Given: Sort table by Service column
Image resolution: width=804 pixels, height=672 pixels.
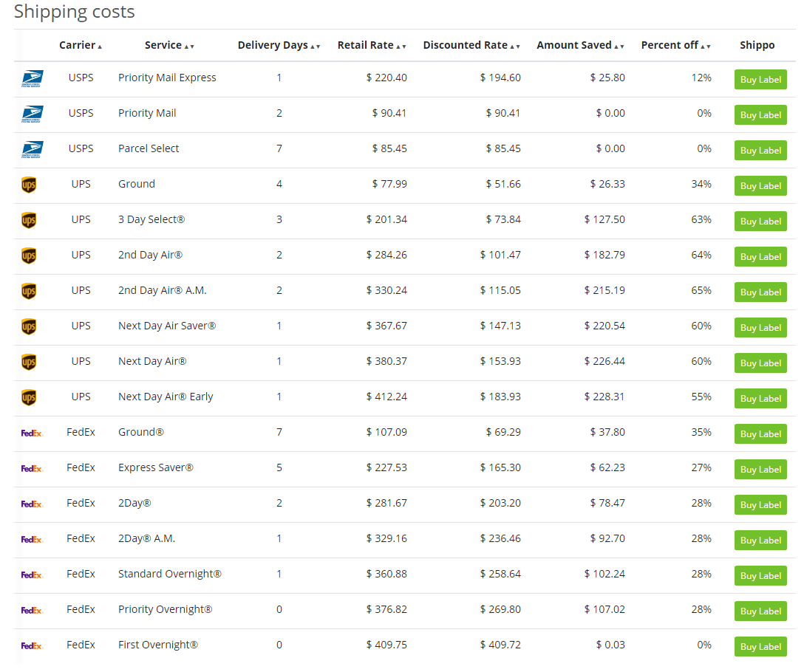Looking at the screenshot, I should point(169,45).
